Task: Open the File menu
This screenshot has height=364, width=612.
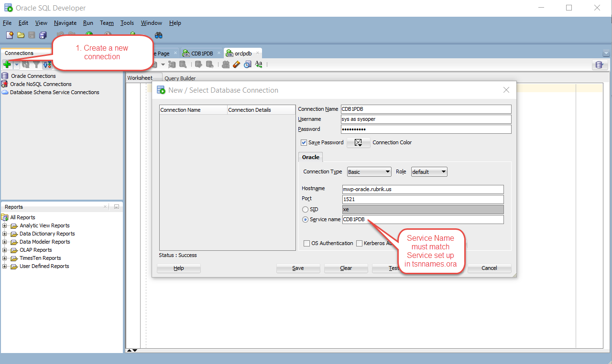Action: pyautogui.click(x=7, y=23)
